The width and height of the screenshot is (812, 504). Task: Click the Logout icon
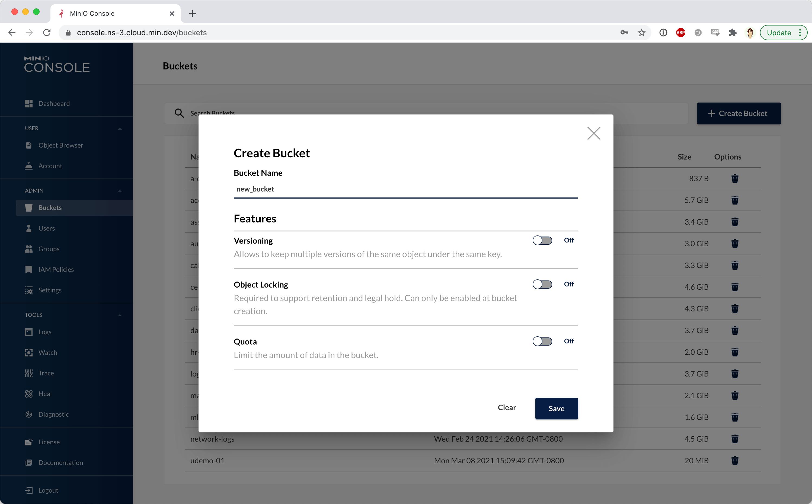click(x=29, y=490)
